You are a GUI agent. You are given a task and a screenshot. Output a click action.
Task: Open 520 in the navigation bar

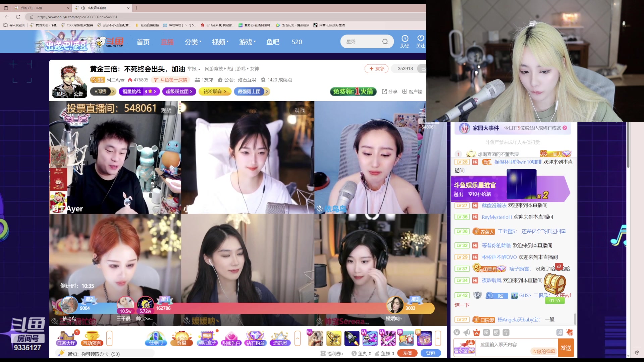coord(297,42)
